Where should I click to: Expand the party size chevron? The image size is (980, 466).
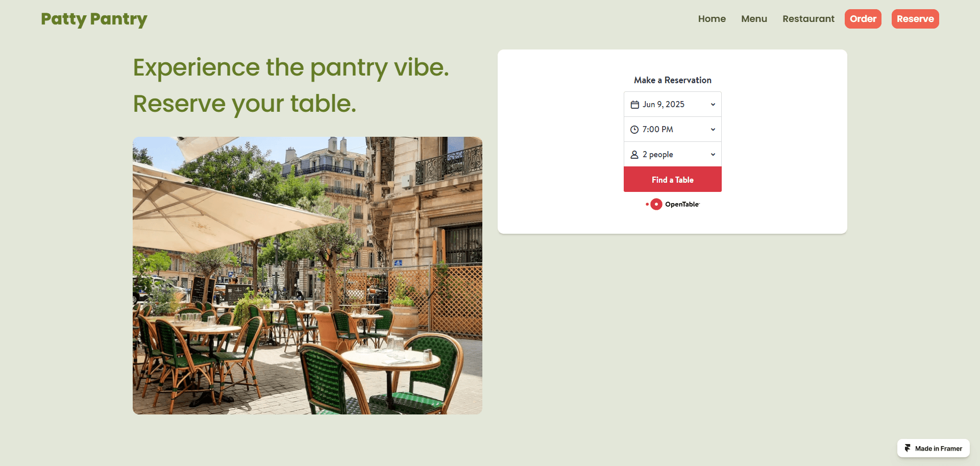point(713,155)
